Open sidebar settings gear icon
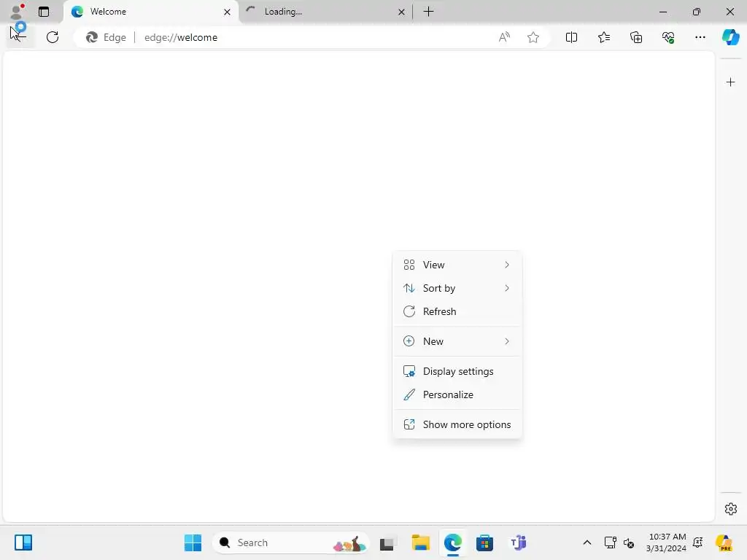 [x=730, y=509]
